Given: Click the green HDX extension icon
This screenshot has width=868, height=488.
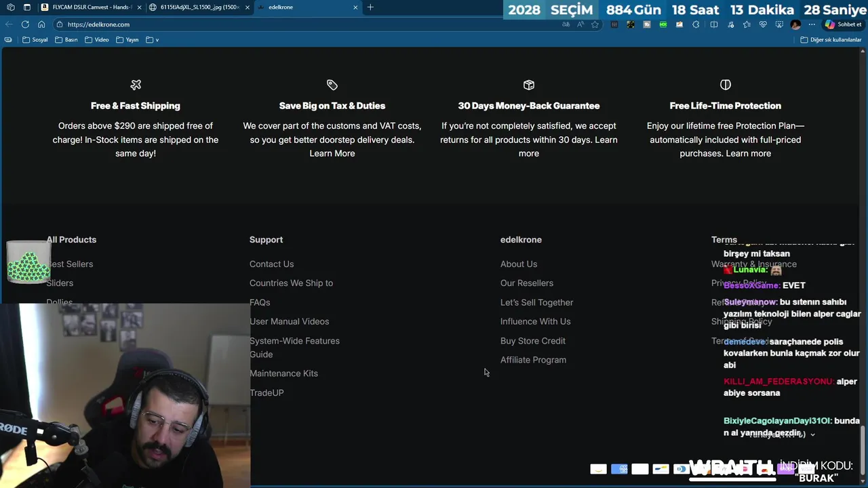Looking at the screenshot, I should (x=663, y=24).
